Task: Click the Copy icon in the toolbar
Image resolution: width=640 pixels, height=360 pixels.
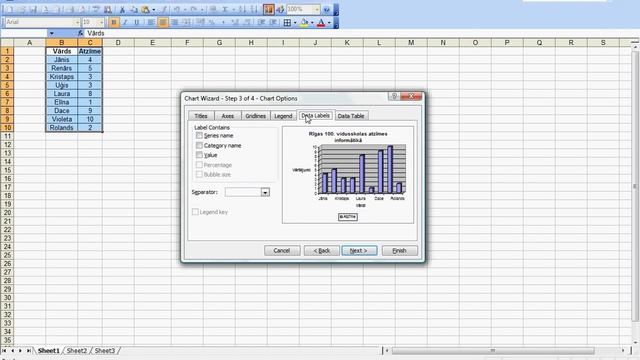Action: pyautogui.click(x=133, y=9)
